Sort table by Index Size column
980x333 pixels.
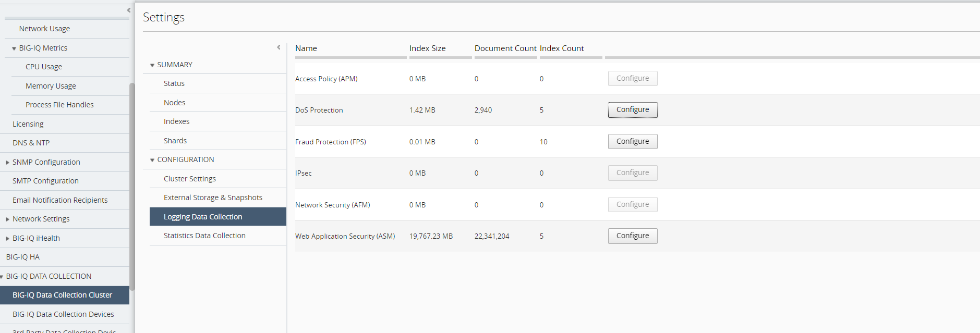click(x=427, y=48)
